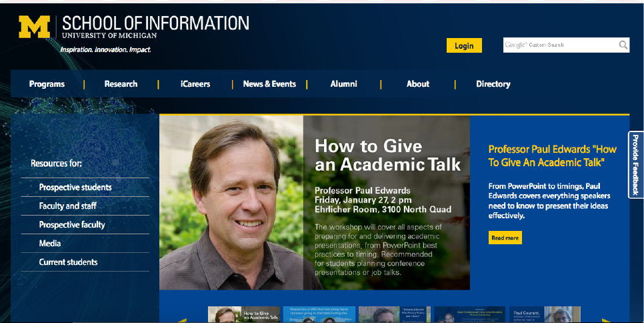The image size is (644, 323).
Task: Click the University of Michigan block M logo
Action: [34, 27]
